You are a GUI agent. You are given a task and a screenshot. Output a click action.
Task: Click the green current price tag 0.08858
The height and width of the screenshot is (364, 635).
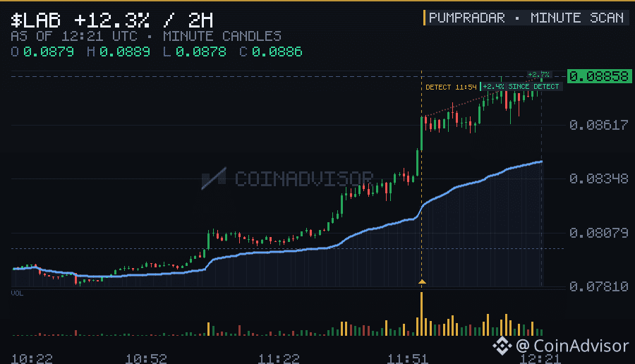click(599, 76)
